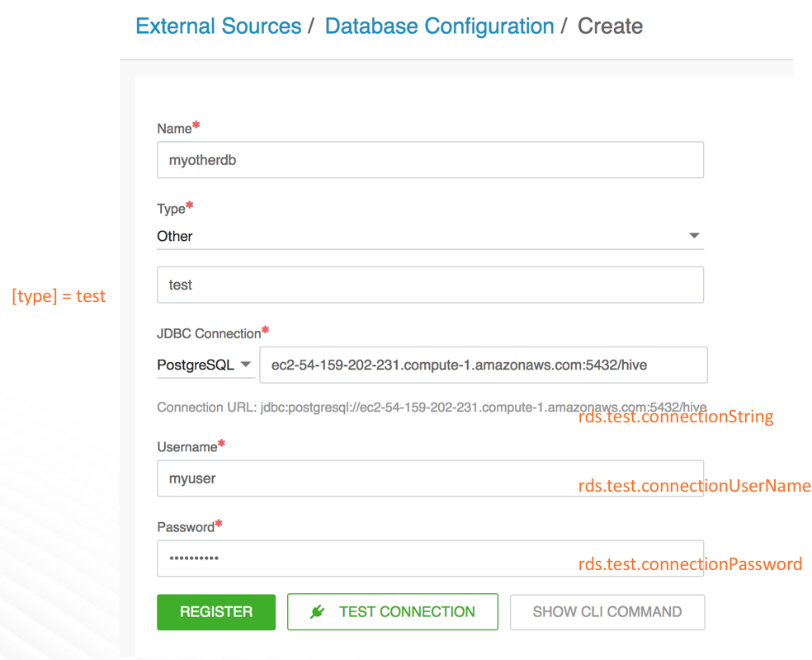Click into the masked Password field
This screenshot has width=812, height=660.
pos(430,559)
